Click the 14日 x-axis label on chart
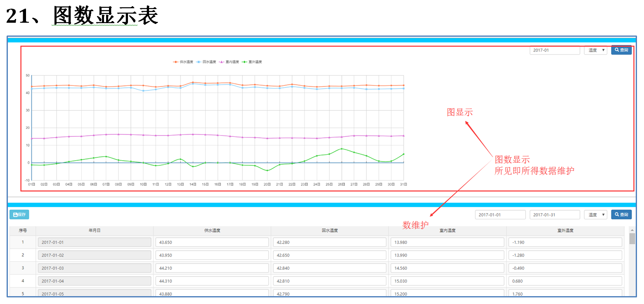Screen dimensions: 644x304 point(193,185)
